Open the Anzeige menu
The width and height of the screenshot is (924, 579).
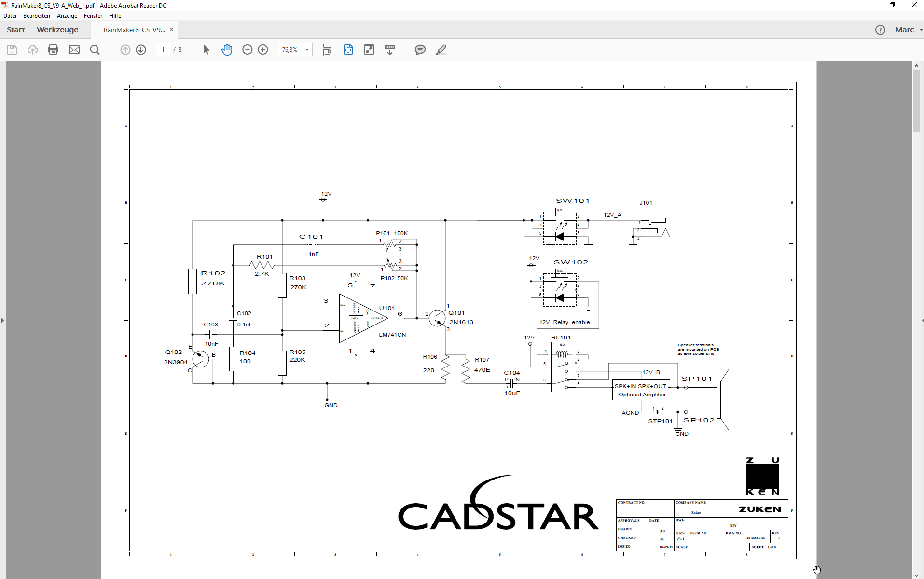click(x=67, y=16)
